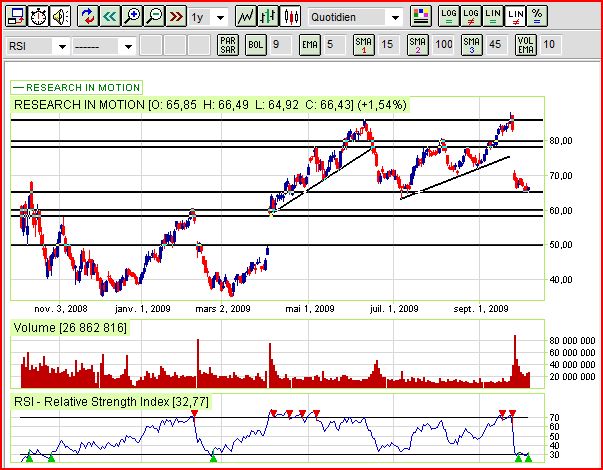Toggle the SMA 1 indicator button
The width and height of the screenshot is (603, 470).
click(364, 45)
